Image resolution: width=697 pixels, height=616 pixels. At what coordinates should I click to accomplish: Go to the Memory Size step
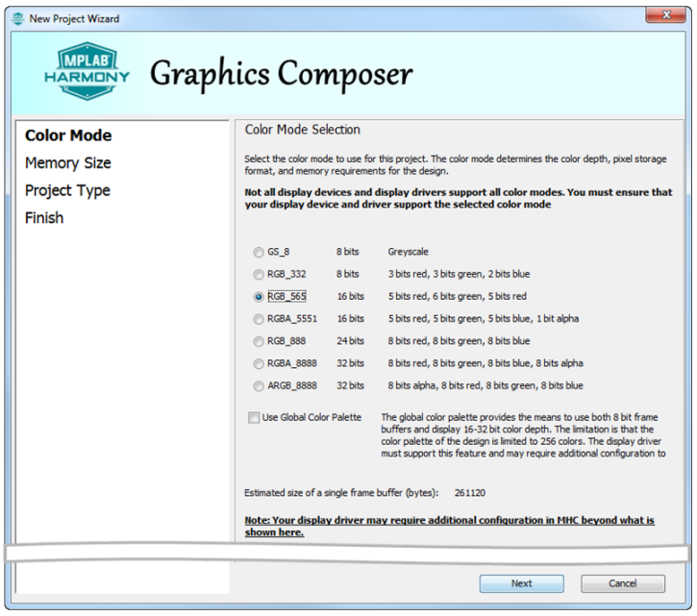pyautogui.click(x=68, y=163)
